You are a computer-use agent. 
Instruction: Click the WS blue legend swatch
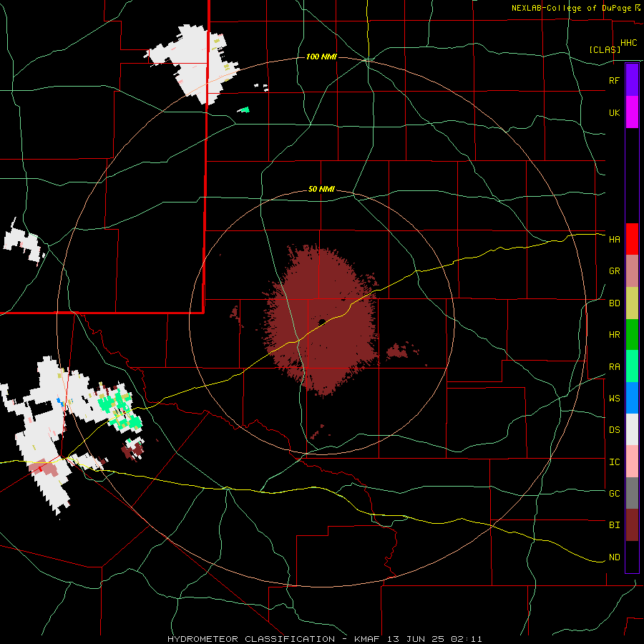click(632, 398)
